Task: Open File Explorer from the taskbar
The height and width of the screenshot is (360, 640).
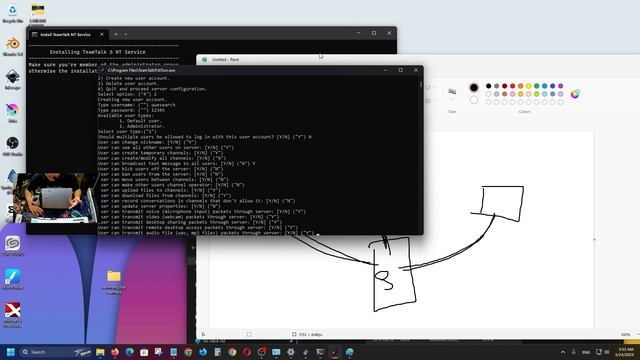Action: (x=100, y=352)
